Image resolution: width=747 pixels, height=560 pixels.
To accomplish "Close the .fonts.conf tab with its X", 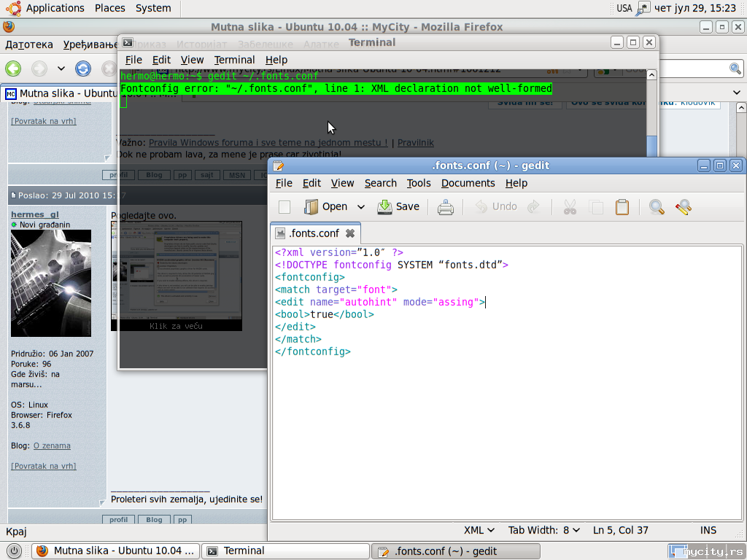I will pyautogui.click(x=350, y=233).
